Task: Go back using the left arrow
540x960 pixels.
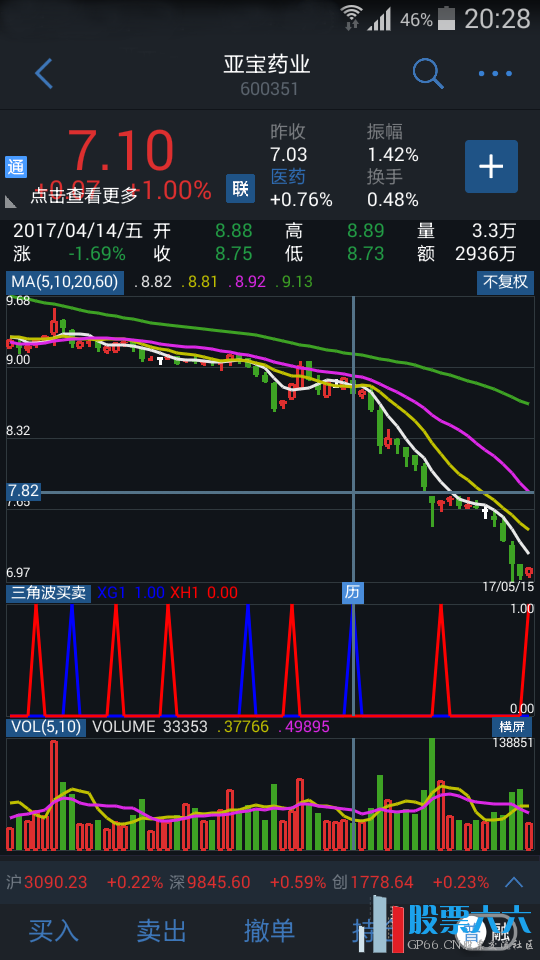Action: point(44,74)
